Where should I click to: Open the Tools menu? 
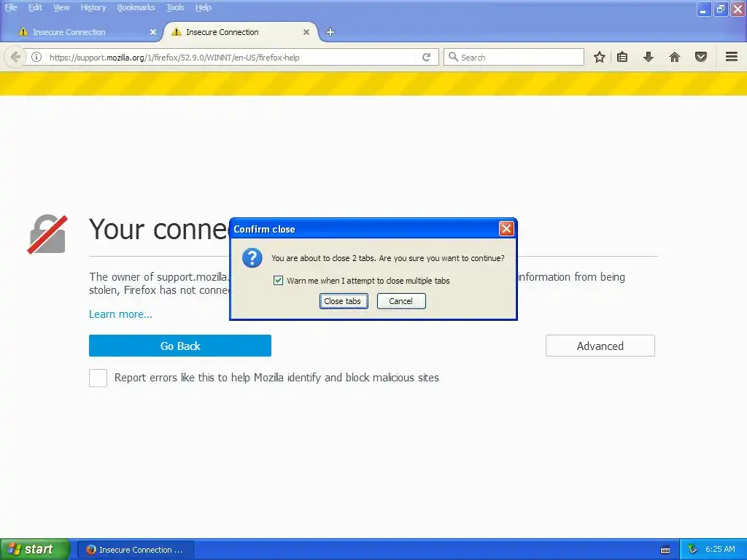click(175, 7)
